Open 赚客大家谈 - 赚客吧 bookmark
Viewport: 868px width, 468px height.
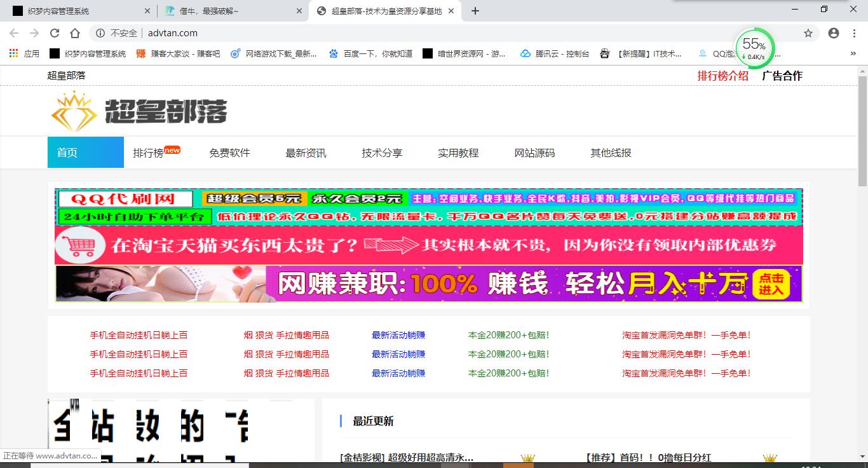click(179, 54)
